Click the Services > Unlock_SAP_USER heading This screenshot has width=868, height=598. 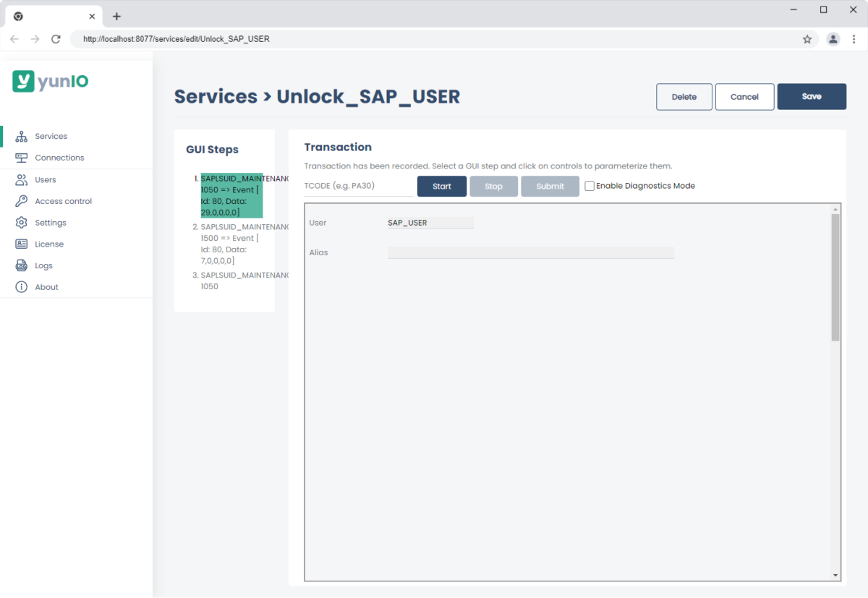coord(317,97)
